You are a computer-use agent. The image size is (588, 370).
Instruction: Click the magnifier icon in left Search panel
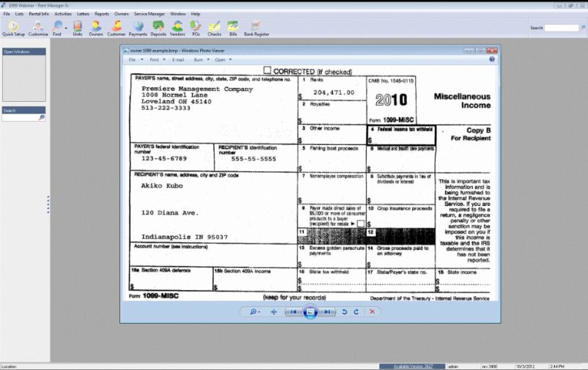42,118
